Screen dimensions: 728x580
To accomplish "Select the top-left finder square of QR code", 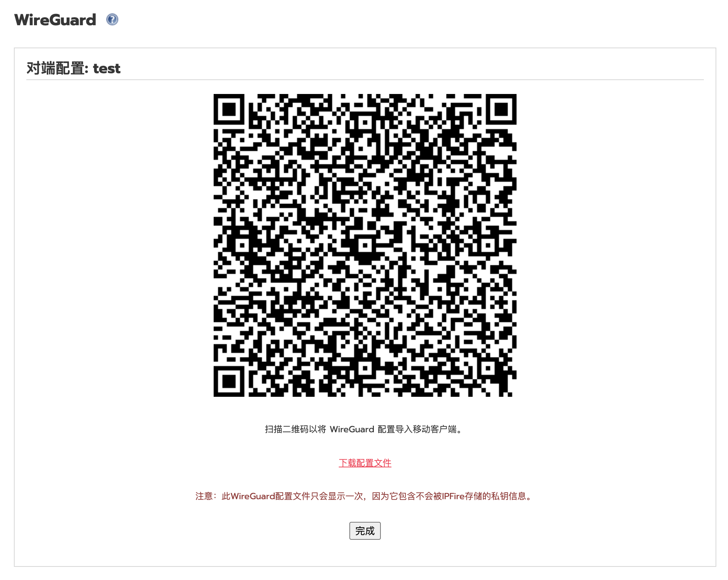I will click(x=229, y=109).
